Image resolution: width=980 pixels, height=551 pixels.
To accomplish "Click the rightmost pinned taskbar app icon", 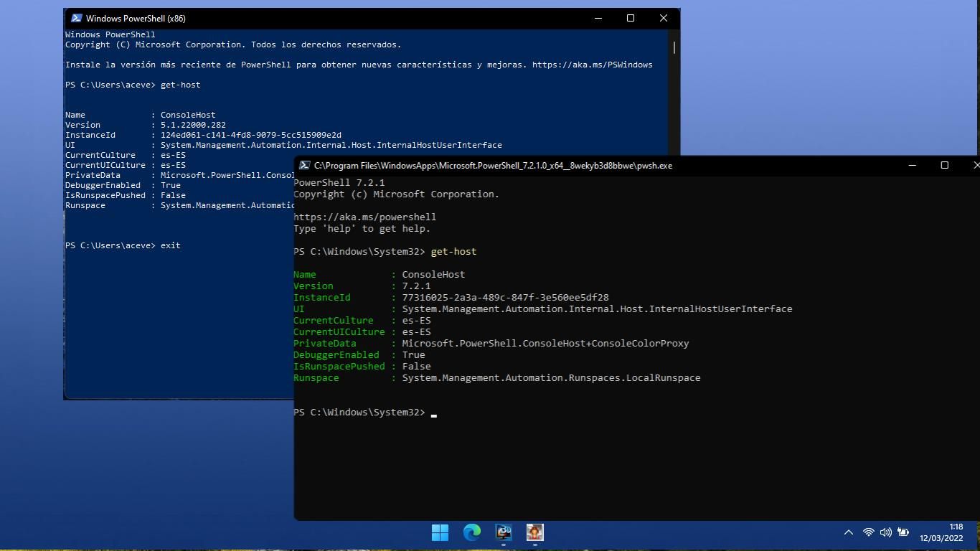I will pos(534,532).
